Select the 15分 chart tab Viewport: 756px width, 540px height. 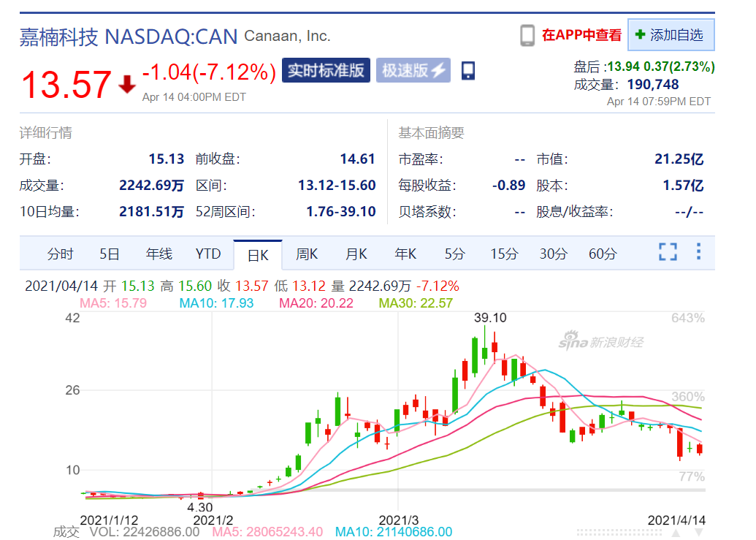tap(504, 254)
